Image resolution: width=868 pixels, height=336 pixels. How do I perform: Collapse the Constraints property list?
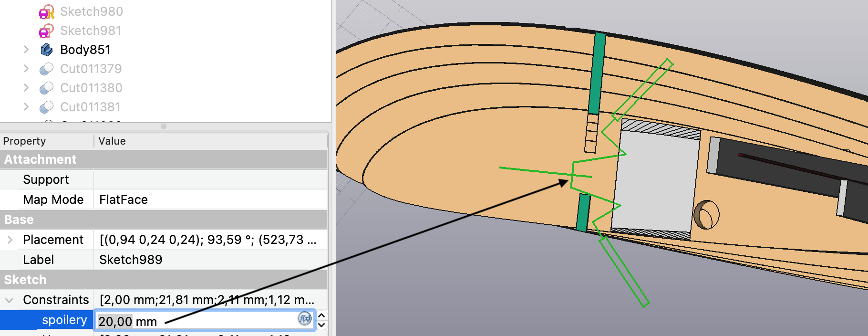tap(10, 300)
